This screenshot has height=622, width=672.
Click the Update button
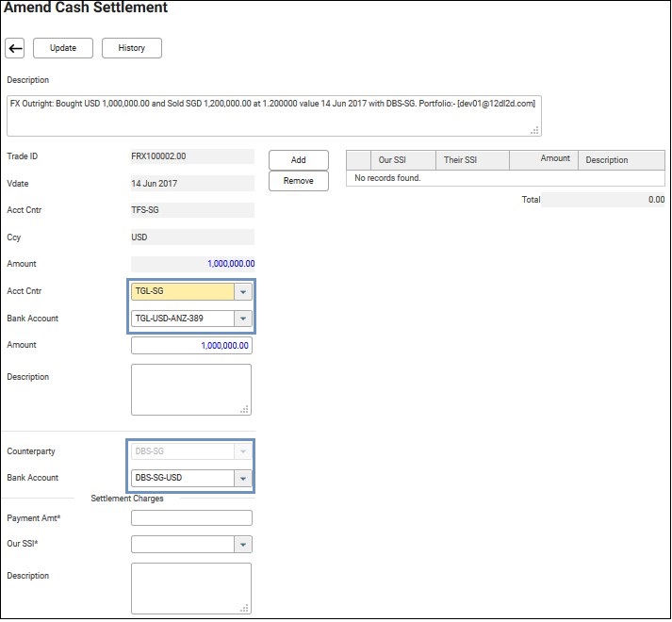coord(63,48)
